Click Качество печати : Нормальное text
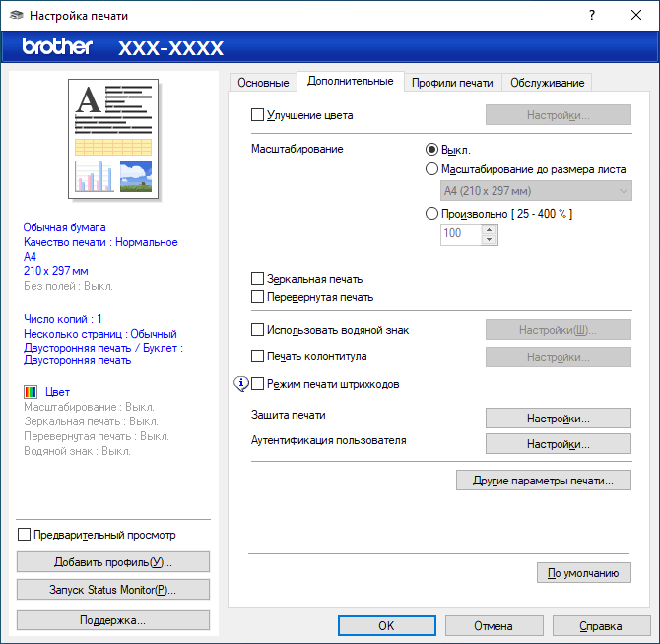 tap(100, 242)
